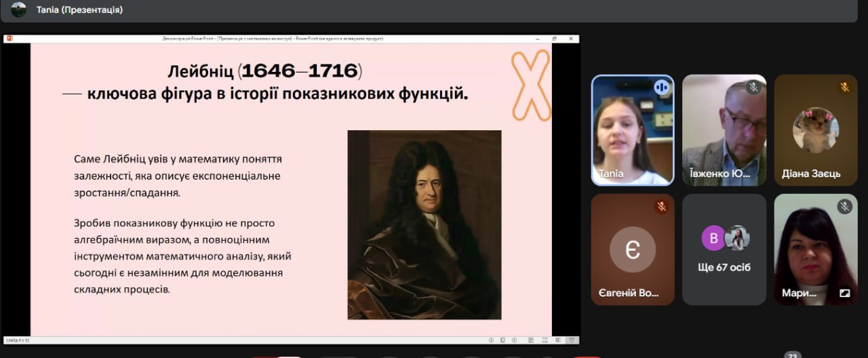The width and height of the screenshot is (868, 358).
Task: Restore down the PowerPoint window
Action: coord(553,39)
